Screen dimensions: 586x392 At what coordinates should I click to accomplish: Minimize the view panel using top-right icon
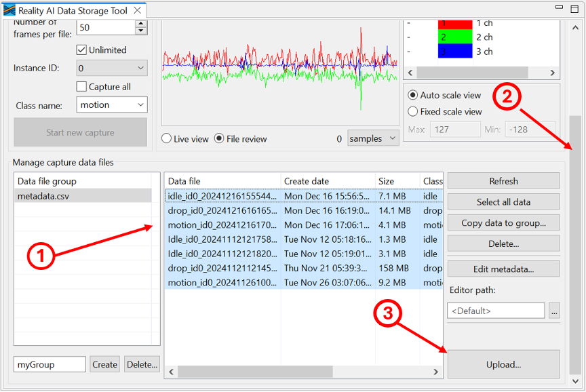pyautogui.click(x=558, y=8)
